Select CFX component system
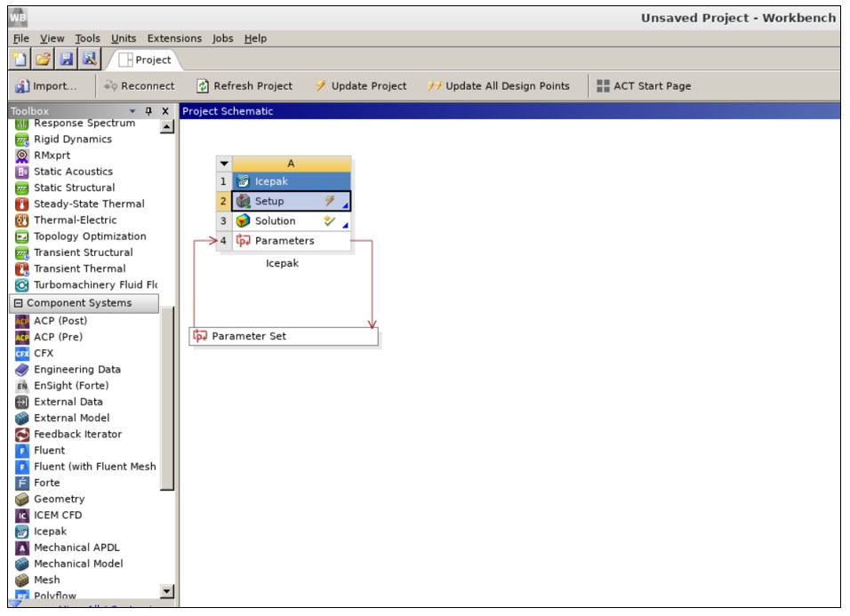This screenshot has width=850, height=616. tap(44, 354)
